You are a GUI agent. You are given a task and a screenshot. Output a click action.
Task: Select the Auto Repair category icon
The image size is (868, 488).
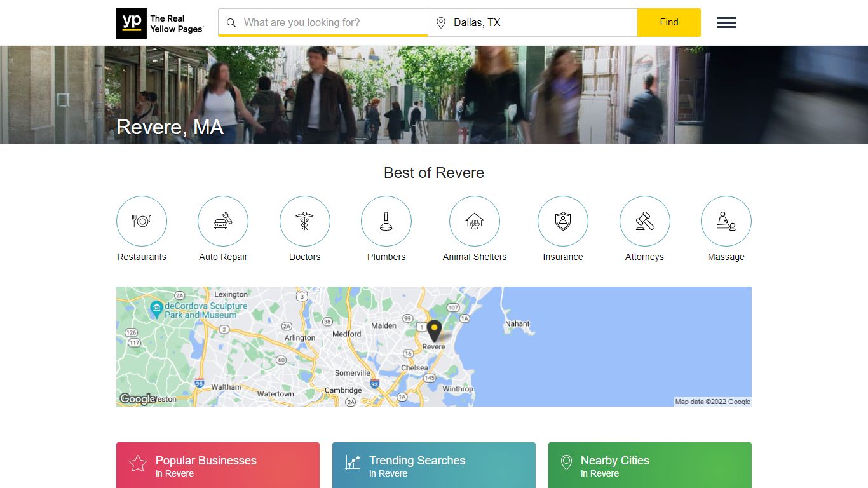(223, 221)
